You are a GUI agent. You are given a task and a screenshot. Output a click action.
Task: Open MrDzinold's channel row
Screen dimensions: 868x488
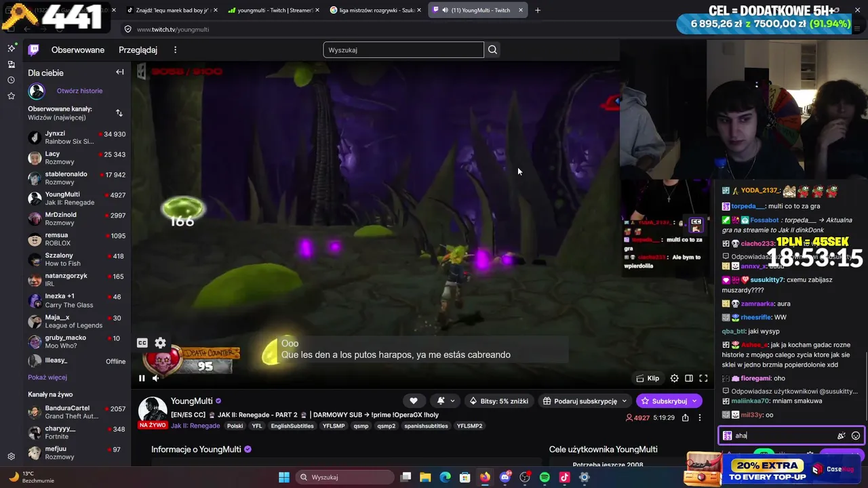[77, 219]
